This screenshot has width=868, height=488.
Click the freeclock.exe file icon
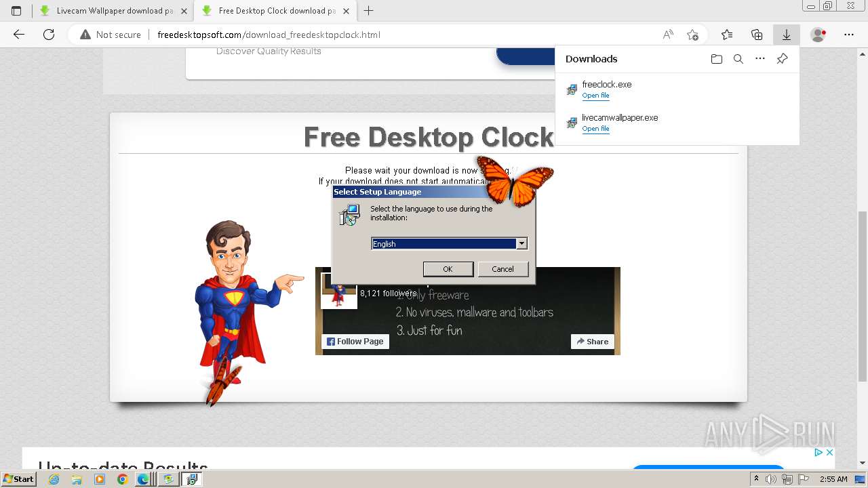pos(572,89)
